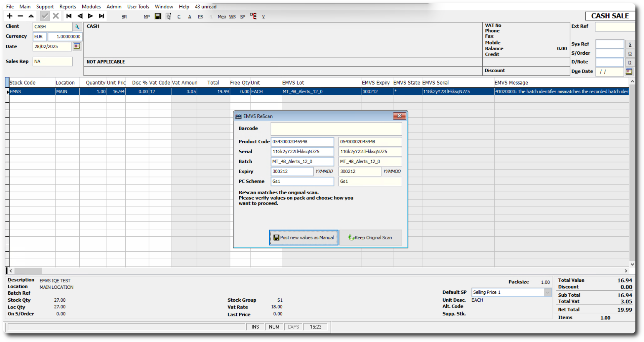The height and width of the screenshot is (342, 644).
Task: Click the MP toolbar shortcut
Action: 147,17
